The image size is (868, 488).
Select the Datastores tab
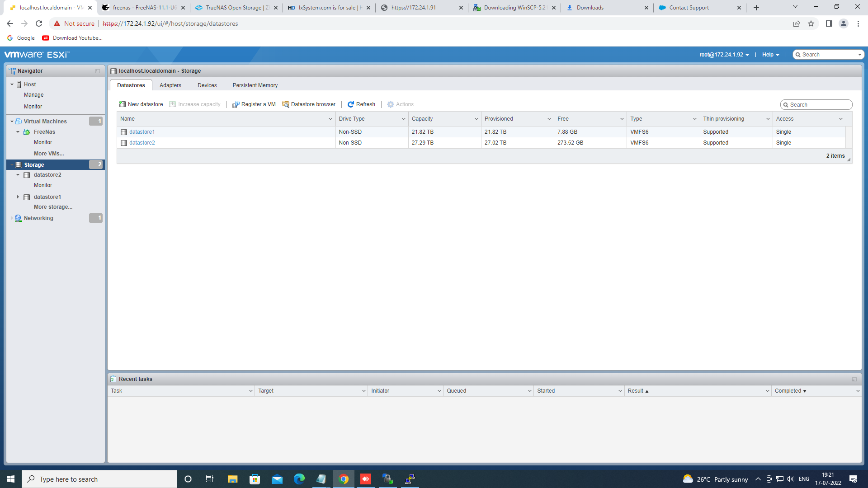(131, 85)
